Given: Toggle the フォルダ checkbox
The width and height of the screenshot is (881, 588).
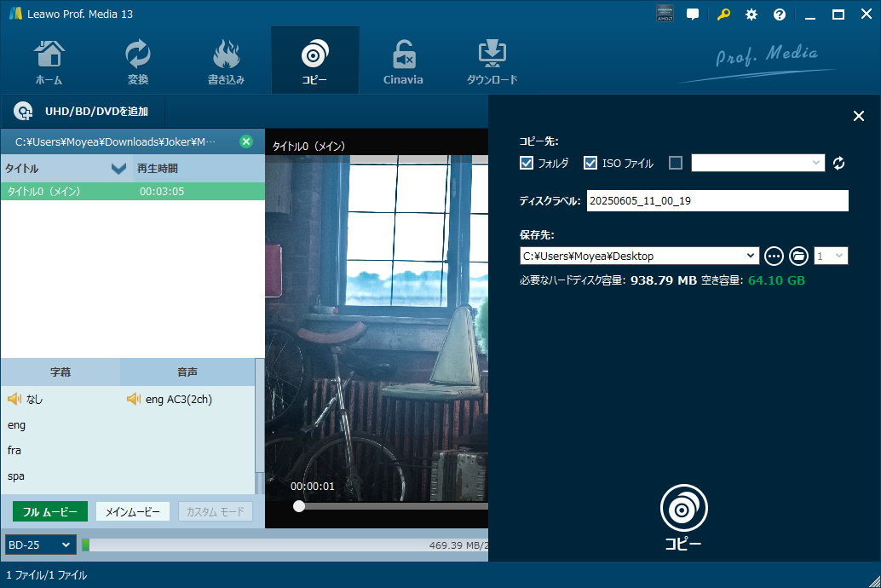Looking at the screenshot, I should point(527,163).
